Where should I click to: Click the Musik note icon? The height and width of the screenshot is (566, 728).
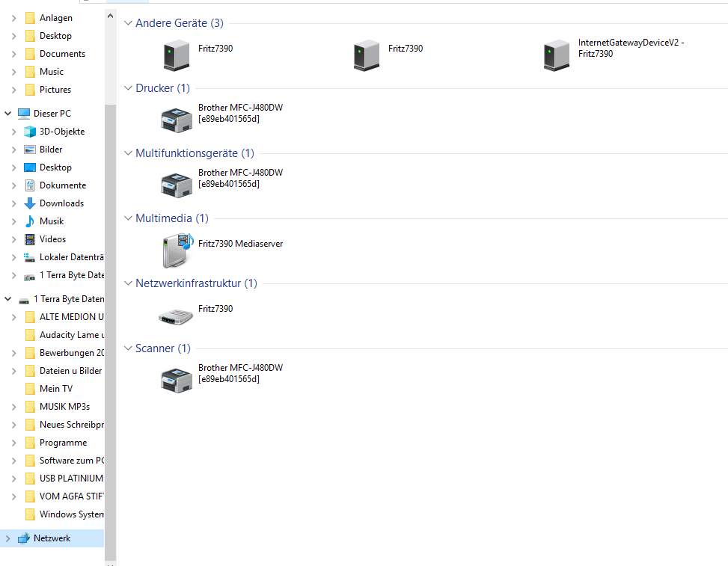pyautogui.click(x=30, y=221)
